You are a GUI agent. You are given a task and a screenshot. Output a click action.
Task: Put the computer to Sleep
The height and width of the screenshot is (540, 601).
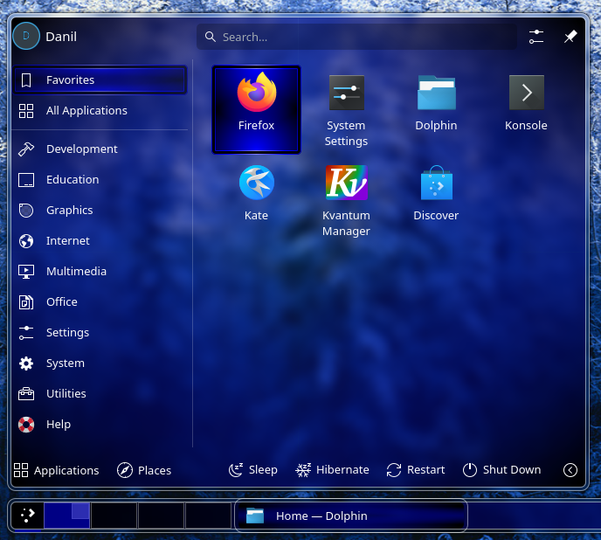[253, 470]
